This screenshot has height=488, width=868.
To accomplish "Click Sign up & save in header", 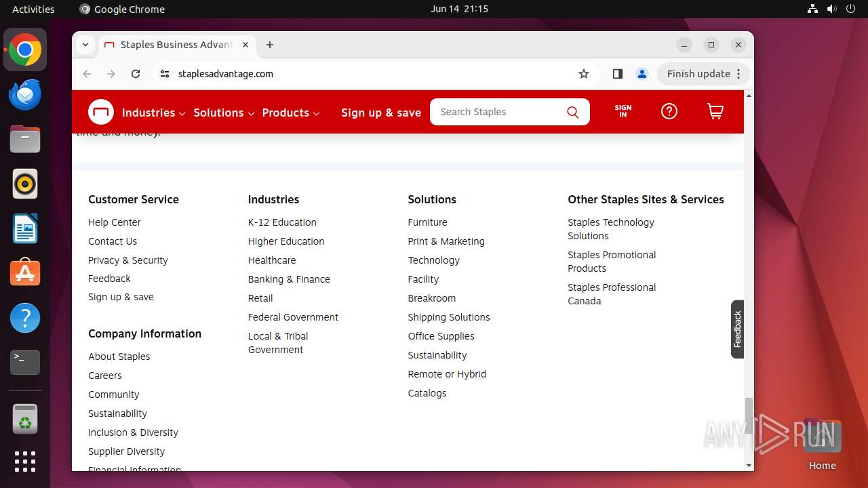I will pyautogui.click(x=381, y=113).
